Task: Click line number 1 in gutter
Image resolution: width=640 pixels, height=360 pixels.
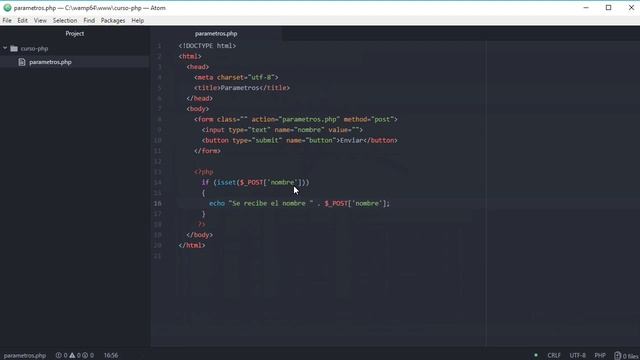Action: [x=159, y=46]
